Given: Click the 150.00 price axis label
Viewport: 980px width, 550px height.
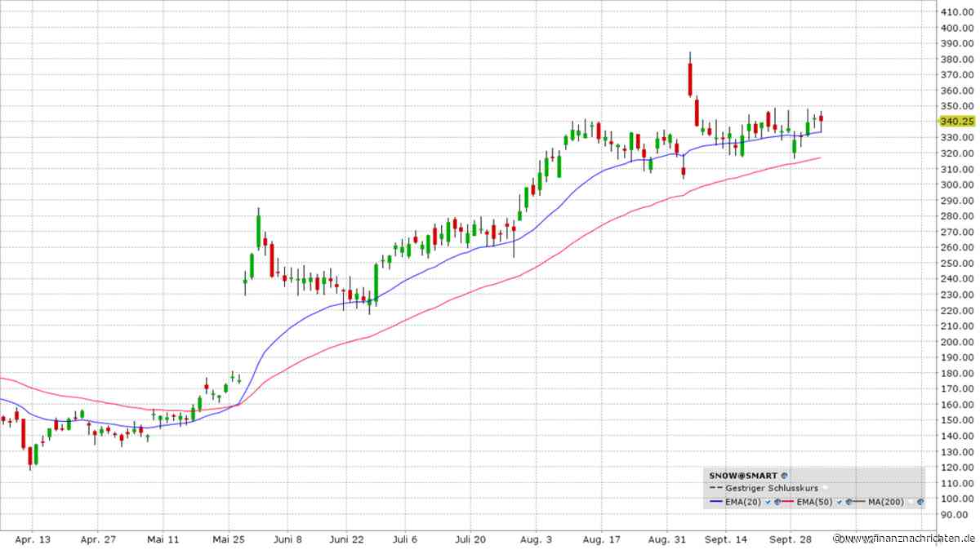Looking at the screenshot, I should tap(957, 420).
